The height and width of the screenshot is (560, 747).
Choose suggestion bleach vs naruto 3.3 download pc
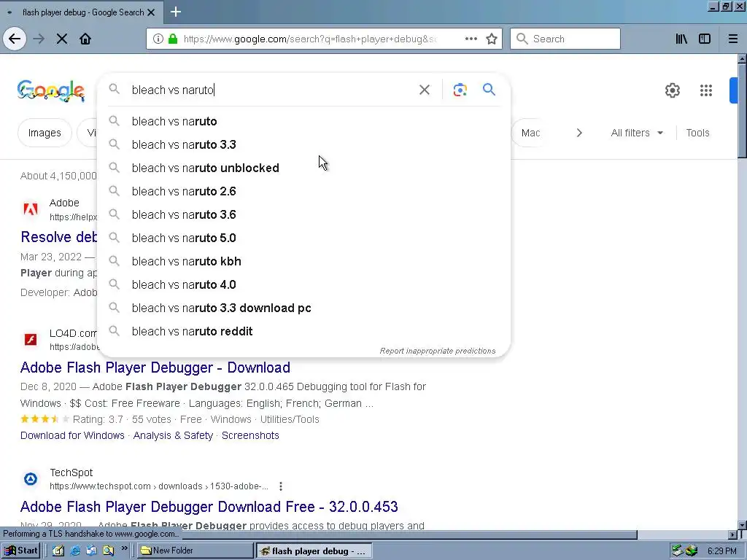(303, 308)
